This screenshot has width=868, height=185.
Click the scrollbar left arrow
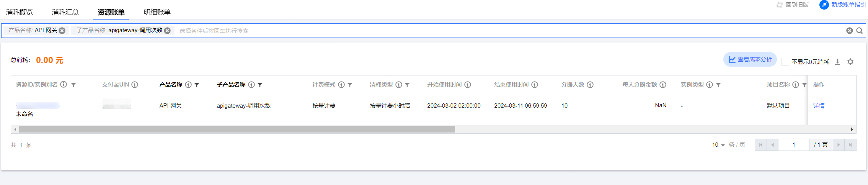coord(15,129)
